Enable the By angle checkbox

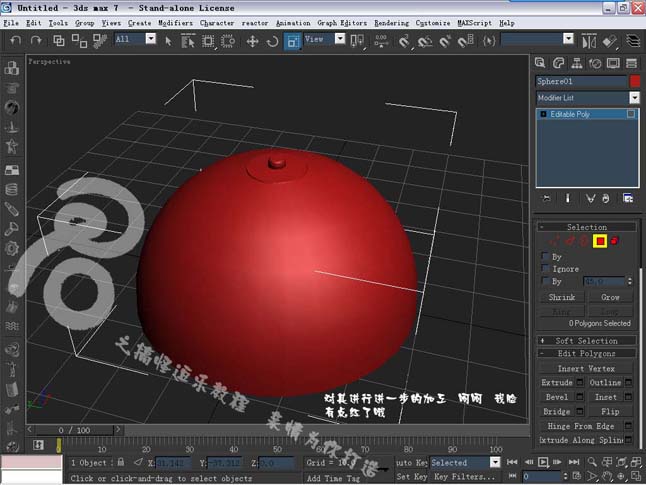click(545, 281)
